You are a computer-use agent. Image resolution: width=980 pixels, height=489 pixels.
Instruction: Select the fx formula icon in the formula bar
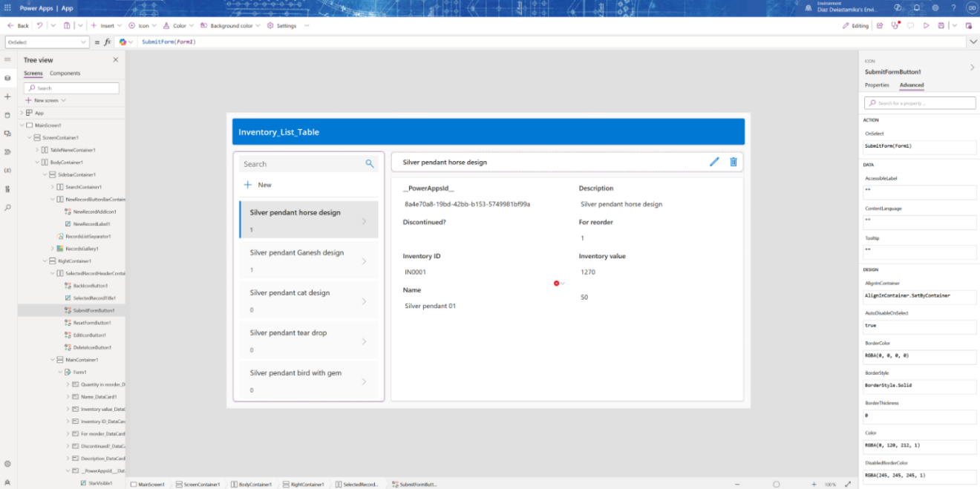[x=108, y=42]
